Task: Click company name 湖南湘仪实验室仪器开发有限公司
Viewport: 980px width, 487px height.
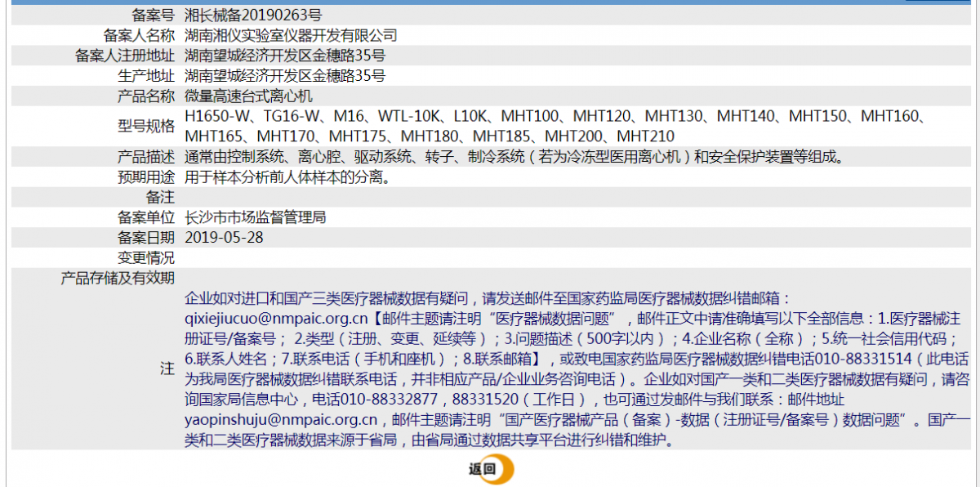Action: 291,35
